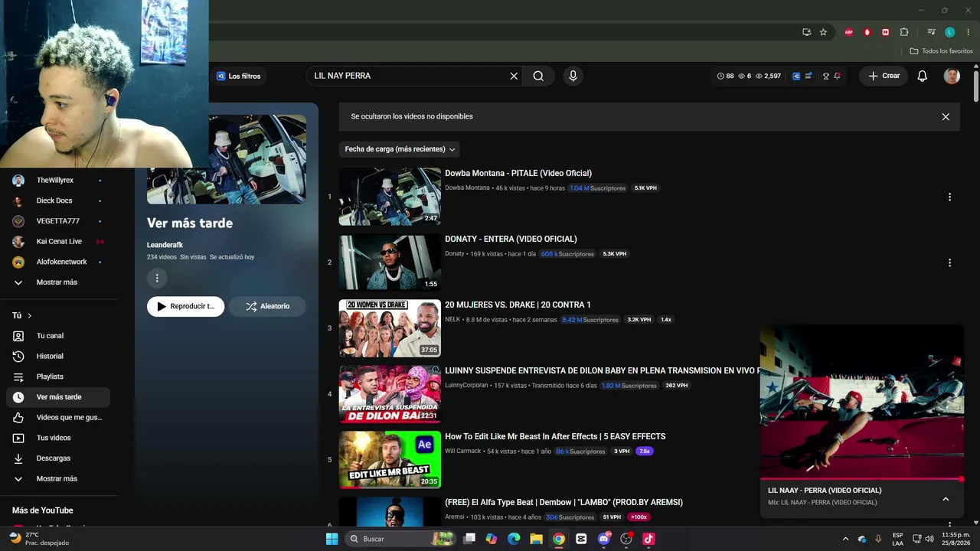Click the extension list icon with blue dot

point(808,76)
